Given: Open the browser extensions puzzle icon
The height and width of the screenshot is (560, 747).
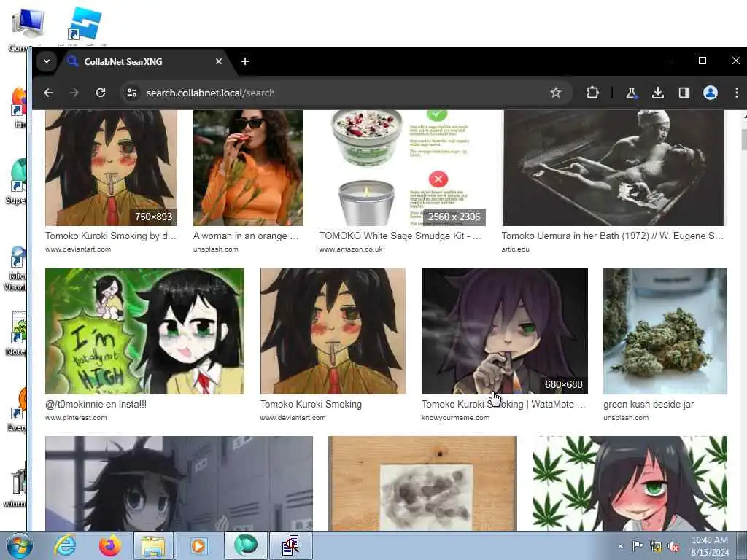Looking at the screenshot, I should point(592,93).
